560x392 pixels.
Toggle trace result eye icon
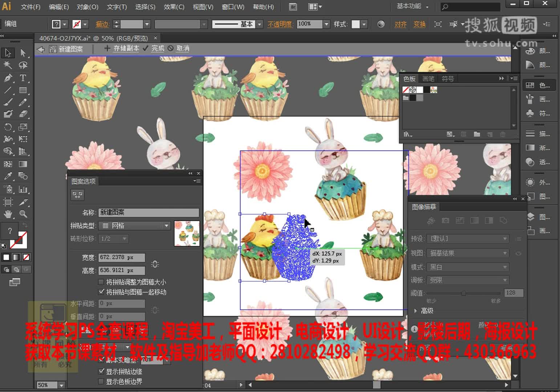[519, 253]
